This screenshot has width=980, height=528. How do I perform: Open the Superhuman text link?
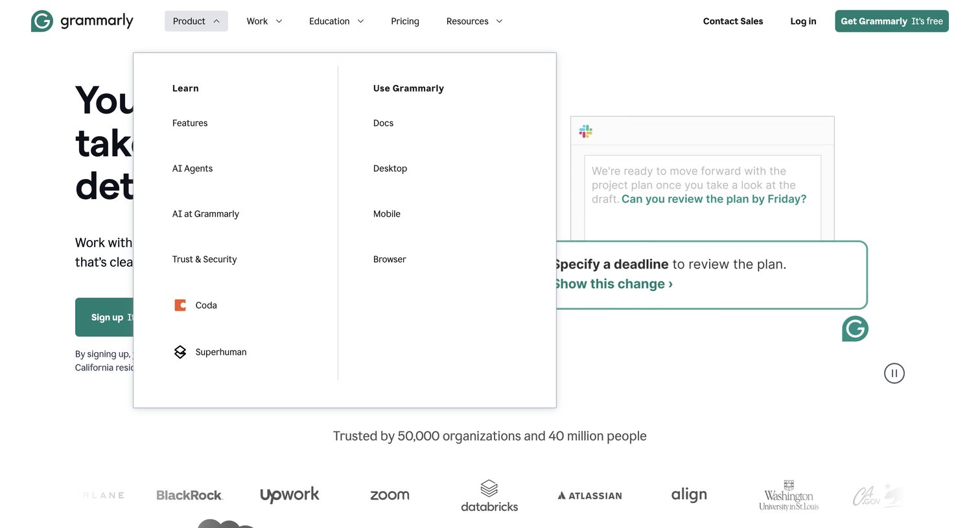coord(221,352)
